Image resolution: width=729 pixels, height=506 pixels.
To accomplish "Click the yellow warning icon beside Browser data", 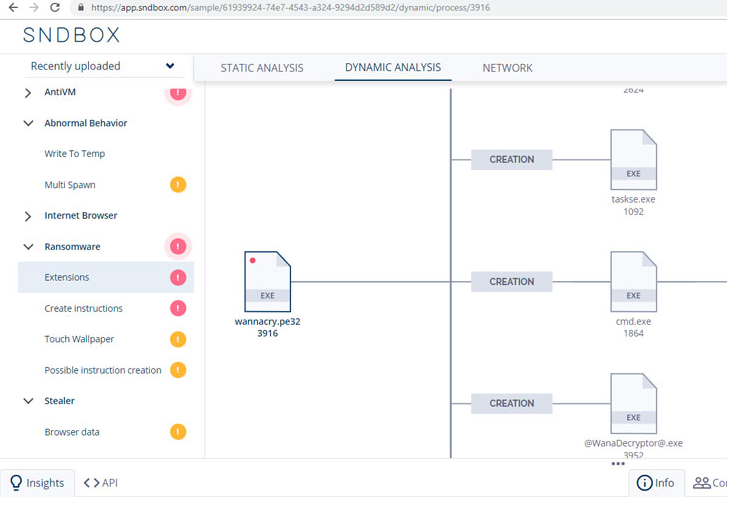I will pos(178,432).
